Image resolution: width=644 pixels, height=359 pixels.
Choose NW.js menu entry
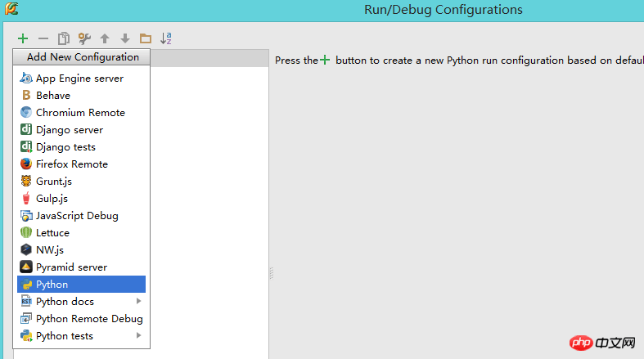pyautogui.click(x=81, y=249)
